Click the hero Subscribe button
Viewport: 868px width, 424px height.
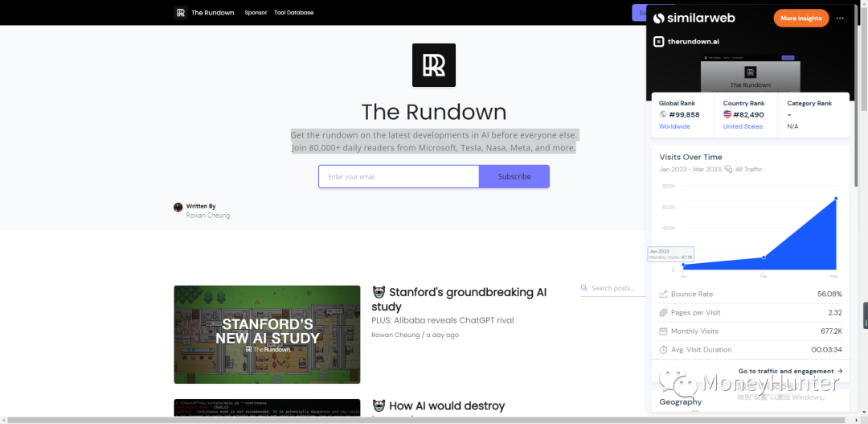(x=514, y=177)
